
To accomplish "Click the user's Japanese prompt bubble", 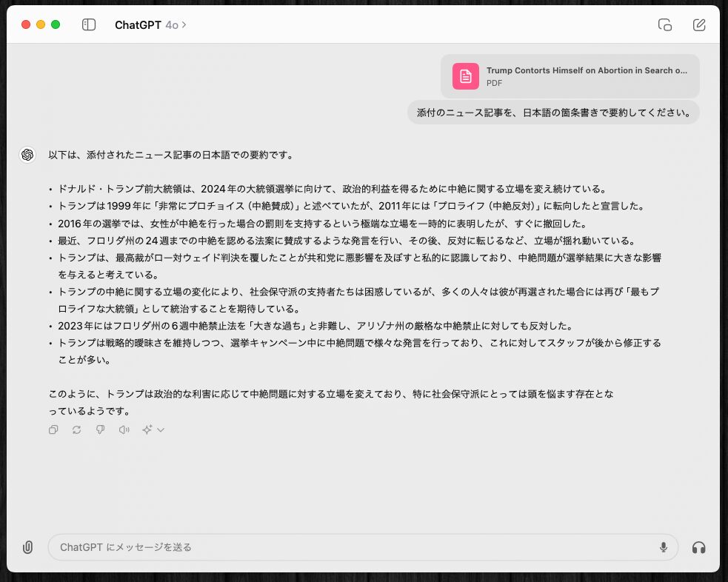I will (x=553, y=113).
